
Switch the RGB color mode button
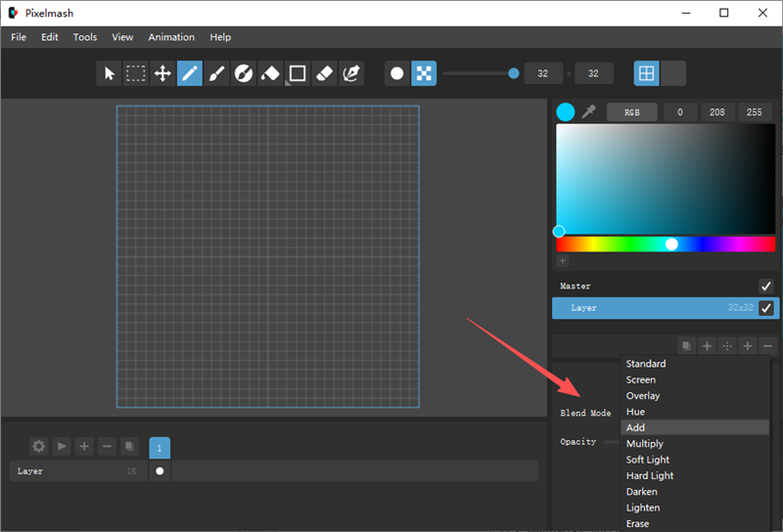pos(631,112)
